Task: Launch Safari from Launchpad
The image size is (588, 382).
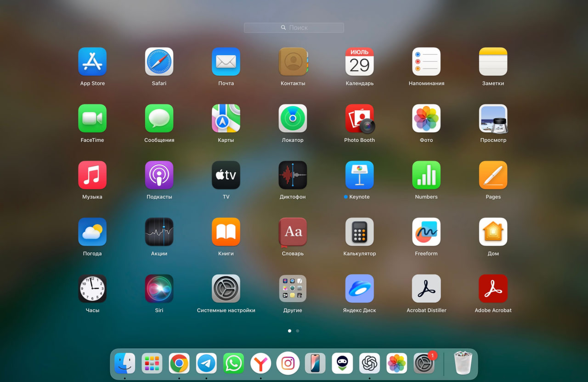Action: coord(159,62)
